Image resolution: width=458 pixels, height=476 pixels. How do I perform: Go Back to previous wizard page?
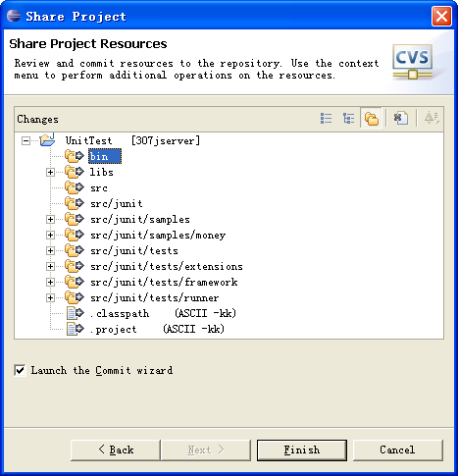pyautogui.click(x=116, y=450)
